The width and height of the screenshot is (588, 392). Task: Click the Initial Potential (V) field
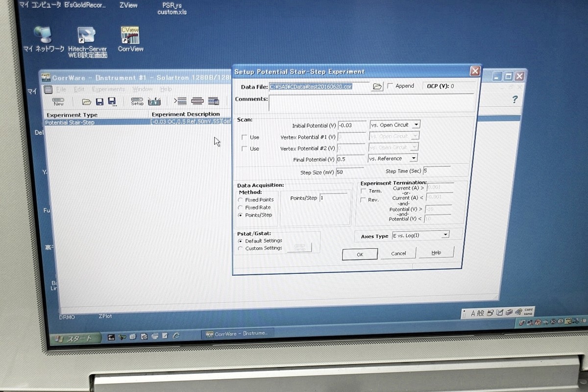point(351,125)
